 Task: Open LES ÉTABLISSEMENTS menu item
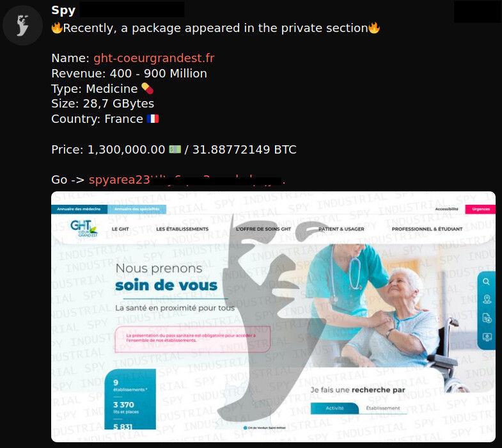pos(182,229)
